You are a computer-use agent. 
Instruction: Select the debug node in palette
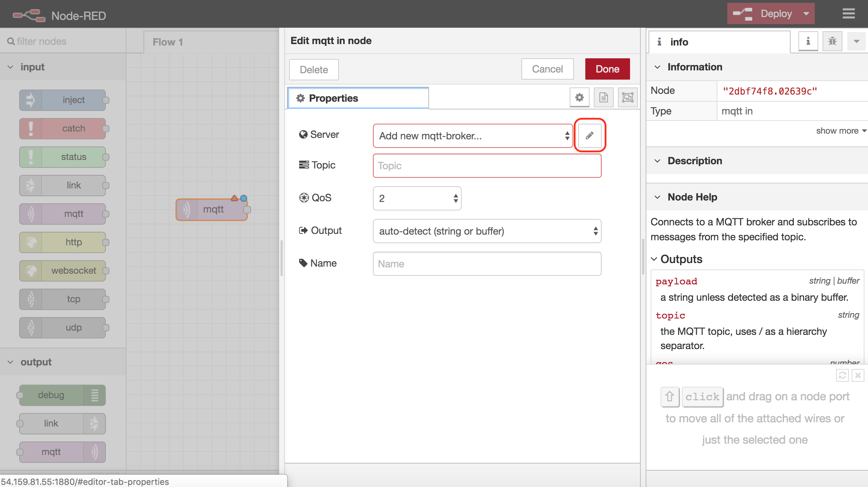click(x=62, y=395)
